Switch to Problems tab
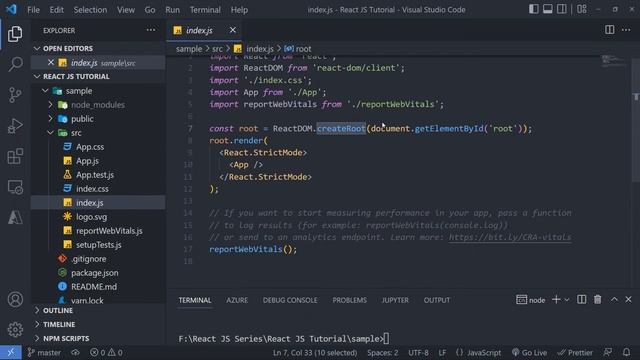 [x=349, y=300]
